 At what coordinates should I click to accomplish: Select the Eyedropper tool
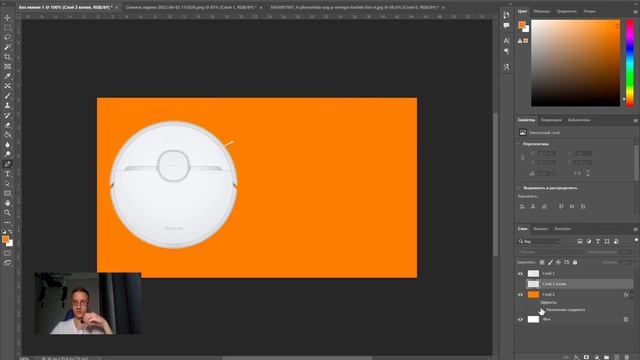[7, 76]
